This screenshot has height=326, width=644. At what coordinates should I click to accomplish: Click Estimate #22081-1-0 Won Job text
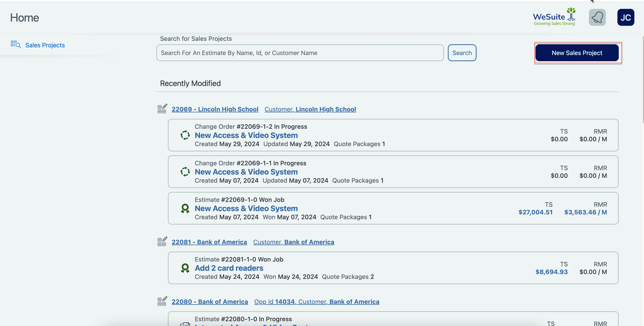(239, 259)
